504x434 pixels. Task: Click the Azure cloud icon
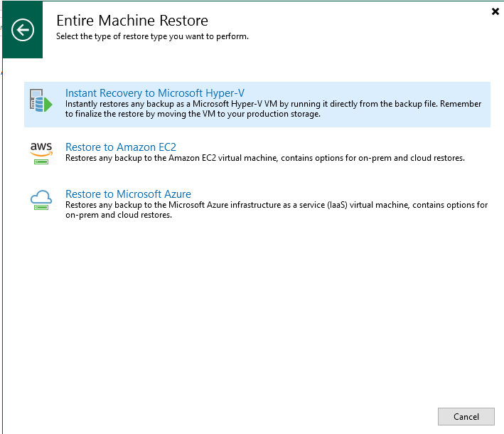pyautogui.click(x=41, y=196)
